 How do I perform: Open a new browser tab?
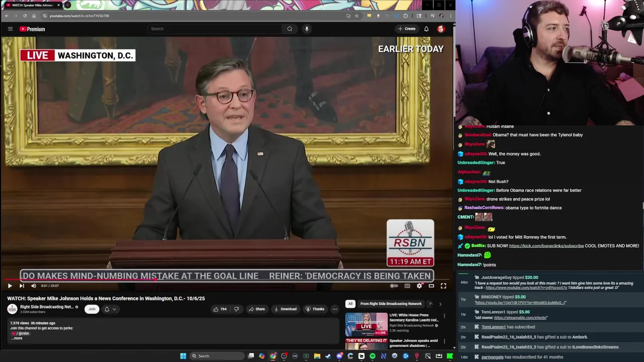(67, 5)
